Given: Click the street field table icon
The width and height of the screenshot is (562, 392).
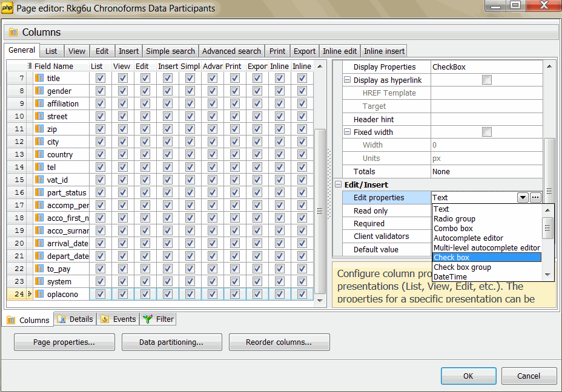Looking at the screenshot, I should pos(39,116).
